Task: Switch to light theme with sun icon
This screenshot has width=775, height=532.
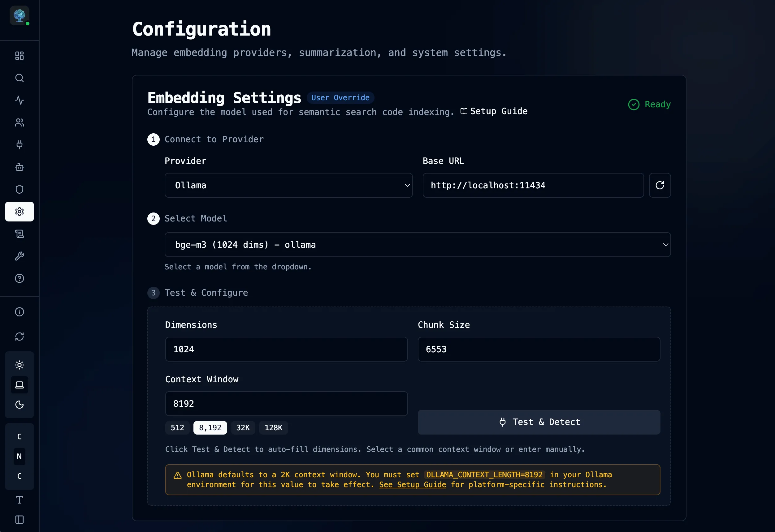Action: tap(19, 365)
